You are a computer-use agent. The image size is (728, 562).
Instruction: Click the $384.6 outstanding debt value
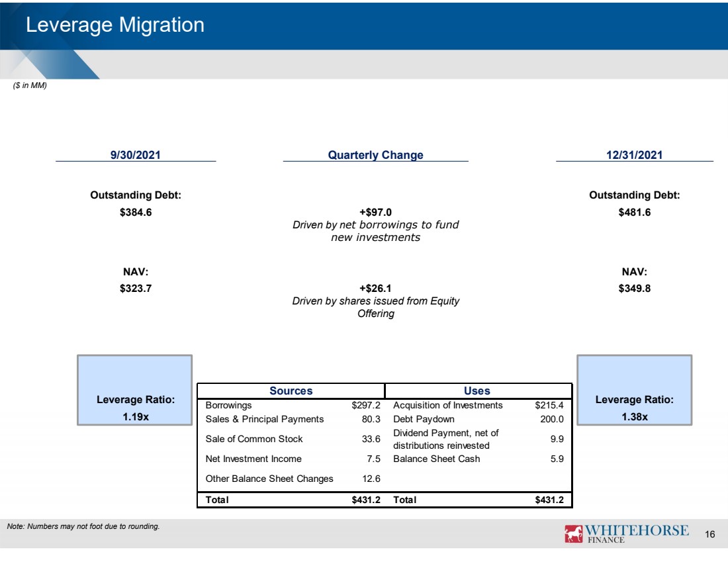(x=136, y=212)
